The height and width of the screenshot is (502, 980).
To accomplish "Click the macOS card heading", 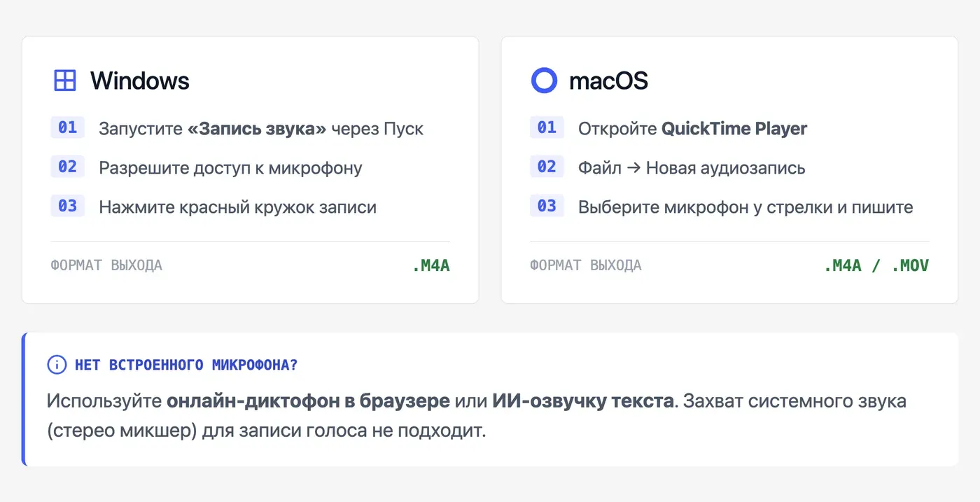I will (x=608, y=81).
